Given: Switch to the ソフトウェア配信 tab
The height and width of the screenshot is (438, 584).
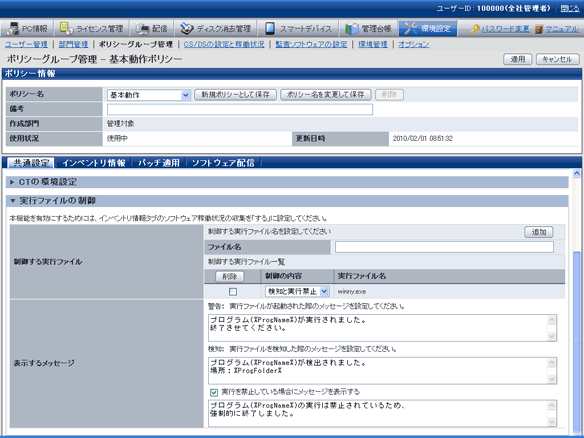Looking at the screenshot, I should pyautogui.click(x=223, y=163).
